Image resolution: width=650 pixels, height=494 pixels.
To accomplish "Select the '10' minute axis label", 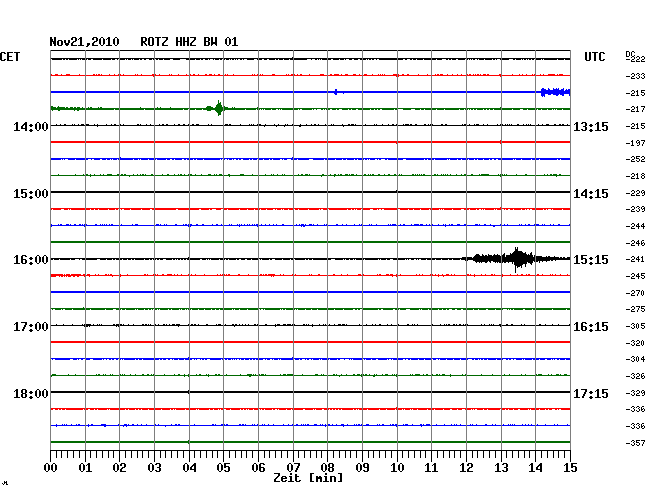I will (397, 468).
